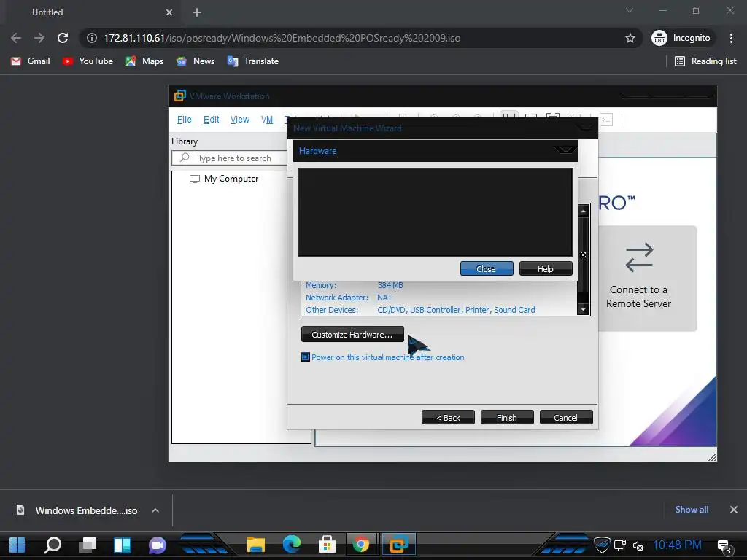The width and height of the screenshot is (747, 560).
Task: Click the Library panel heading
Action: pyautogui.click(x=185, y=141)
